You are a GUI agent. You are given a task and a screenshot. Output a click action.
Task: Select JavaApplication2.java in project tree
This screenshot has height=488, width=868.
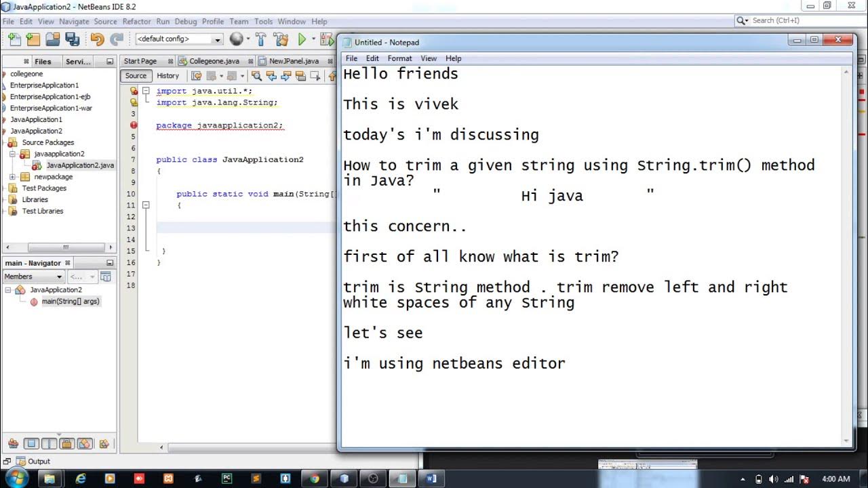80,165
